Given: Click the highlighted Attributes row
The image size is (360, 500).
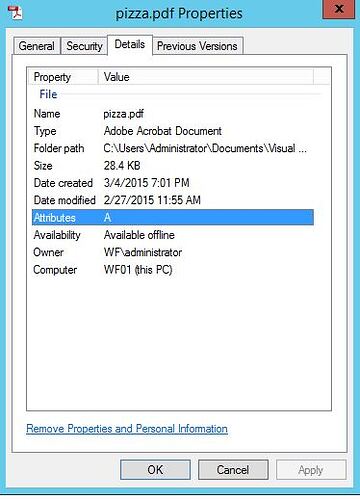Looking at the screenshot, I should click(173, 217).
